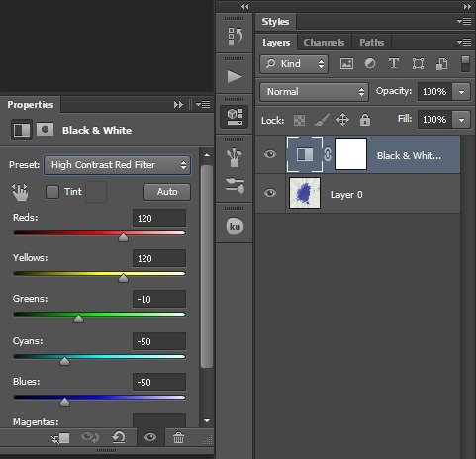The image size is (476, 459).
Task: Switch to the Paths tab
Action: coord(371,43)
